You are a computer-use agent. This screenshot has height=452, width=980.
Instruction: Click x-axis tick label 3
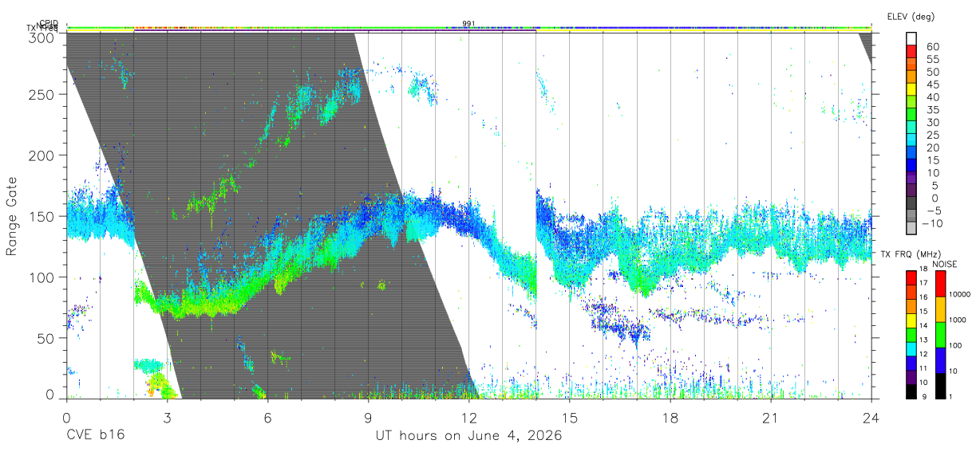tap(167, 418)
